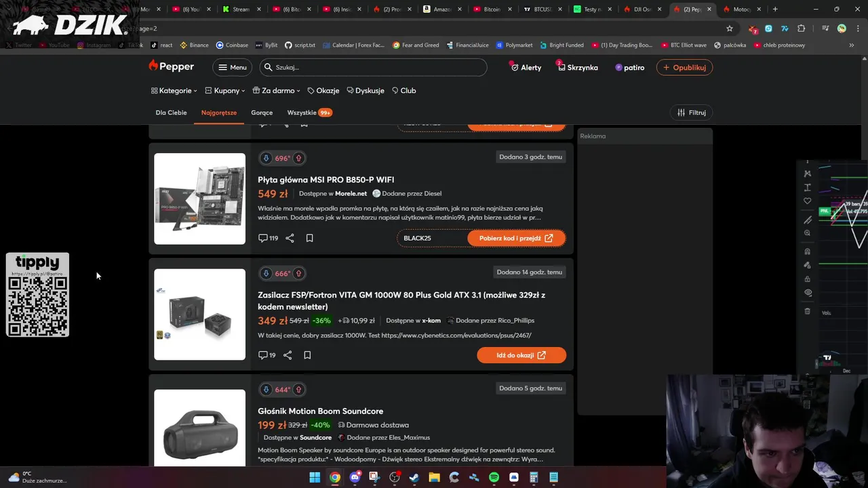Switch to Gorące tab
868x488 pixels.
[262, 113]
